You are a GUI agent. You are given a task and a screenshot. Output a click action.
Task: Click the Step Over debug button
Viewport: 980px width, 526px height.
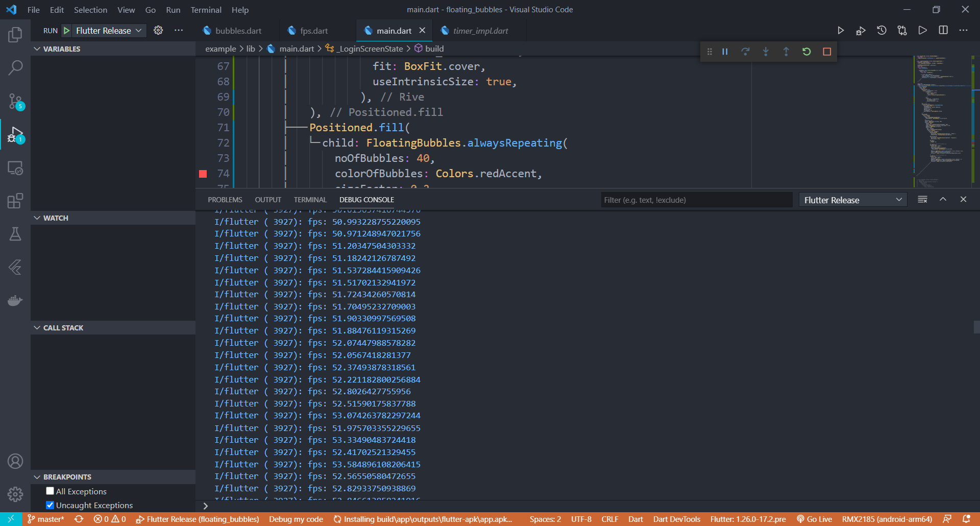tap(745, 52)
